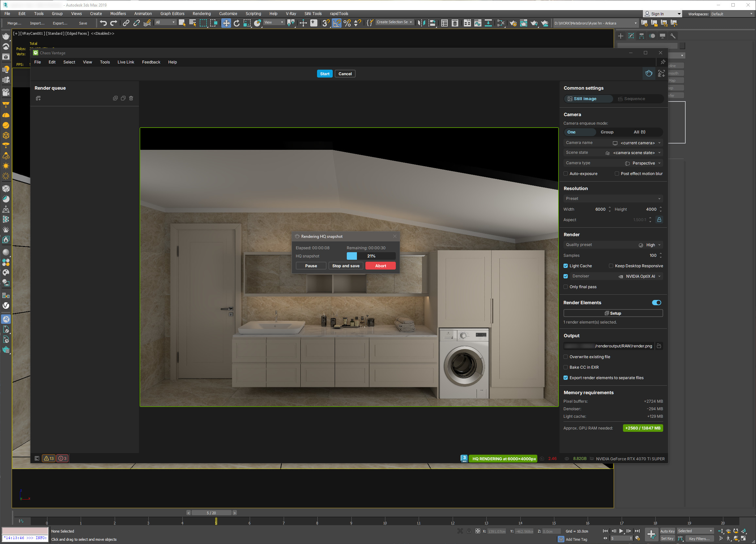Click the add-to-queue icon in Render queue
This screenshot has width=756, height=544.
[x=38, y=98]
